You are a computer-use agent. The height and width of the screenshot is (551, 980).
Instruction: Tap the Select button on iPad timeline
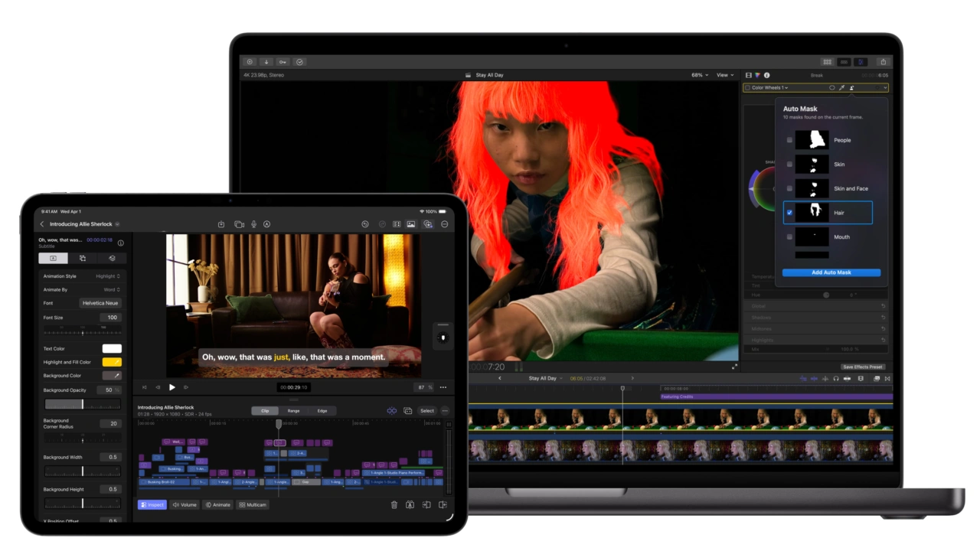pyautogui.click(x=427, y=411)
